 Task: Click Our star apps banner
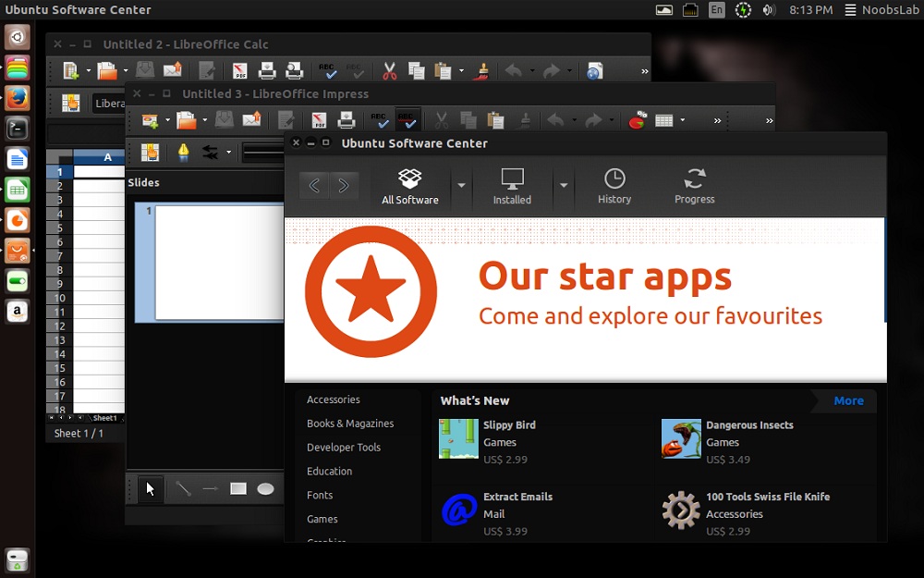pyautogui.click(x=585, y=300)
